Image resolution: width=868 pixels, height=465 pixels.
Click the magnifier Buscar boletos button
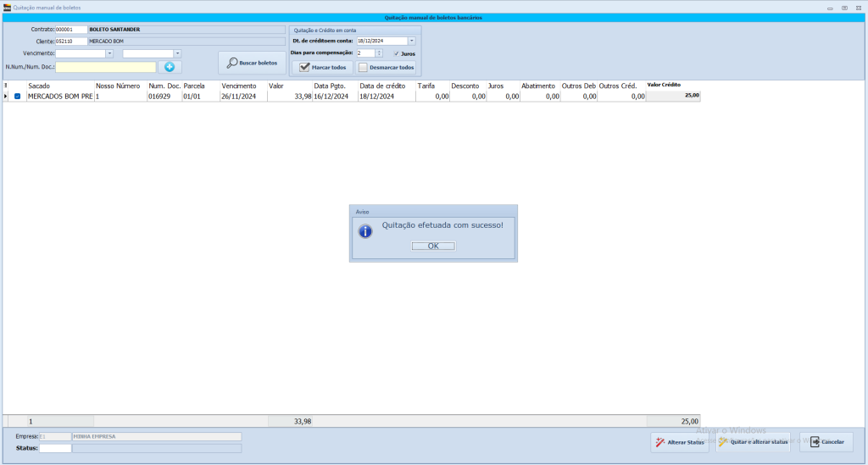(252, 64)
